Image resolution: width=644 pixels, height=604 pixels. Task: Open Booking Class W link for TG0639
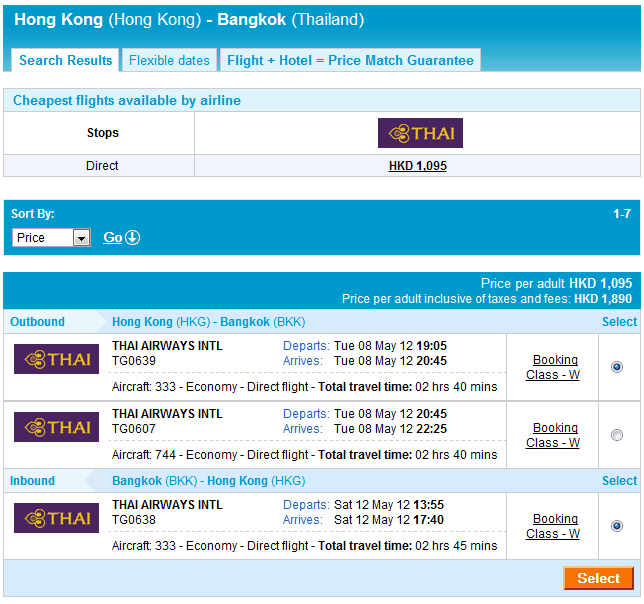click(x=554, y=367)
